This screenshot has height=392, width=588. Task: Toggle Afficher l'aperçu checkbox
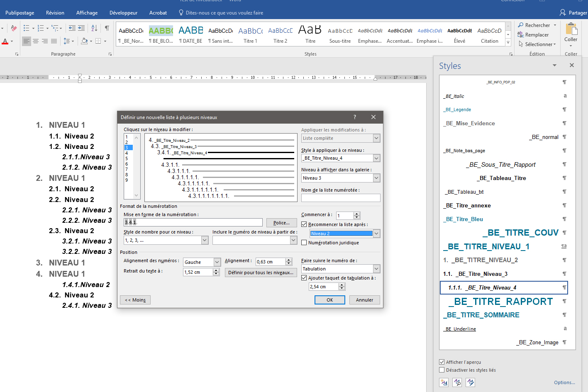point(442,362)
